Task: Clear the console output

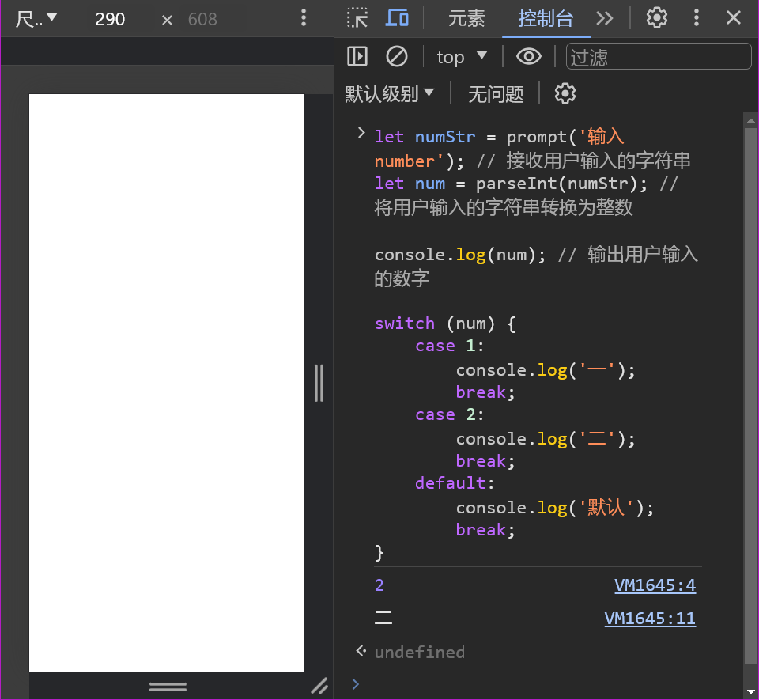Action: pyautogui.click(x=396, y=56)
